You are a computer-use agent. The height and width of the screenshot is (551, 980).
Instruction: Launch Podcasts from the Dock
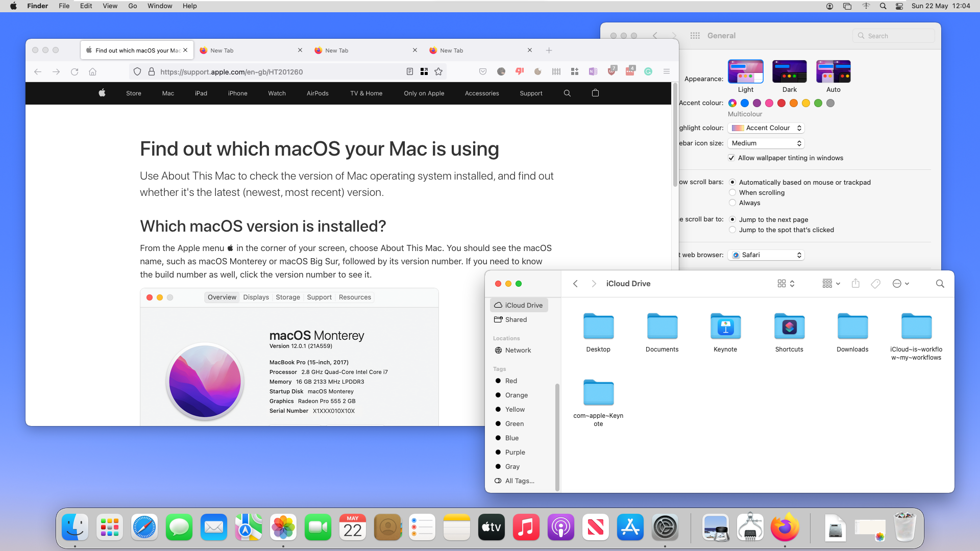point(560,528)
